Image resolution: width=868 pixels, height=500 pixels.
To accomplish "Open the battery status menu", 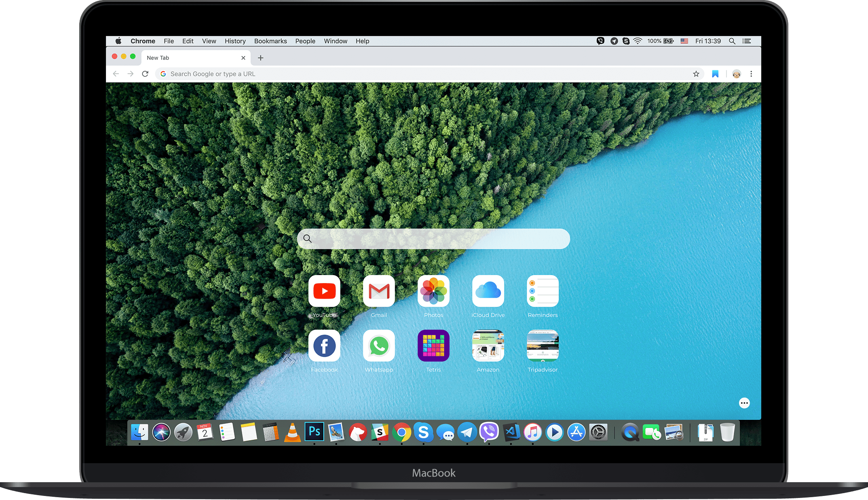I will [660, 41].
